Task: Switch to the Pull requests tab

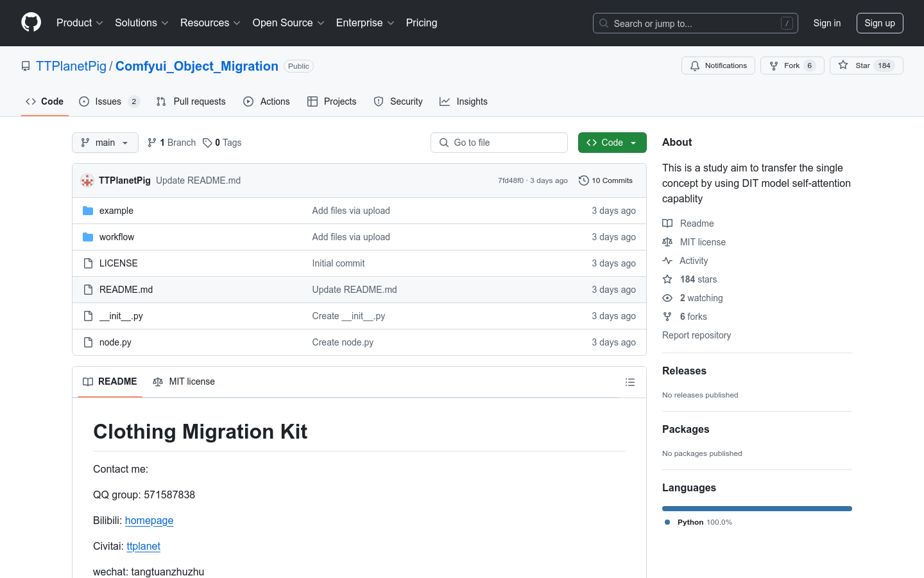Action: click(191, 101)
